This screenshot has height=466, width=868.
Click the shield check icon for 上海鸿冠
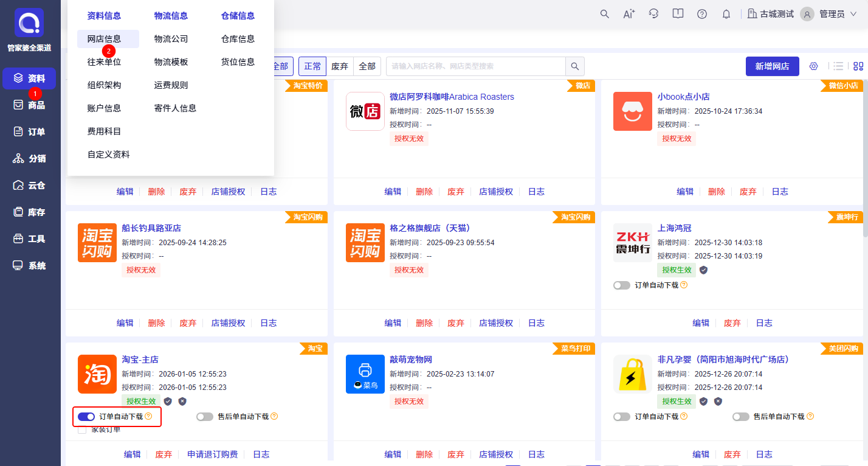(x=703, y=270)
